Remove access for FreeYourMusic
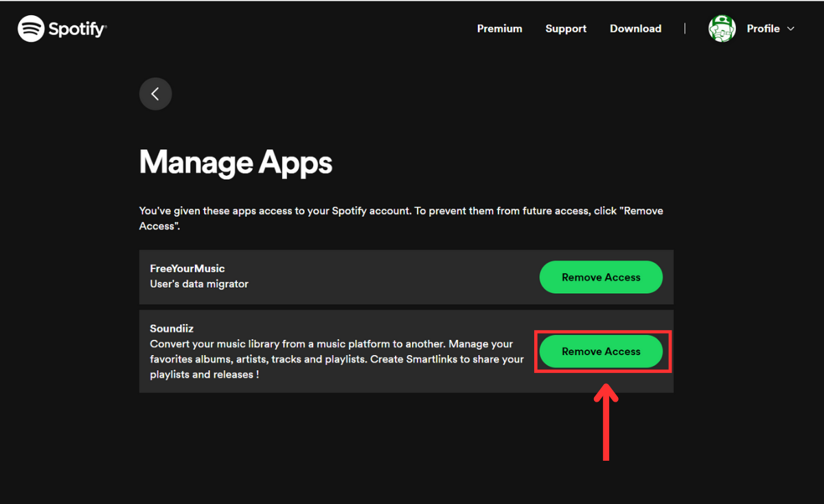 pyautogui.click(x=601, y=277)
